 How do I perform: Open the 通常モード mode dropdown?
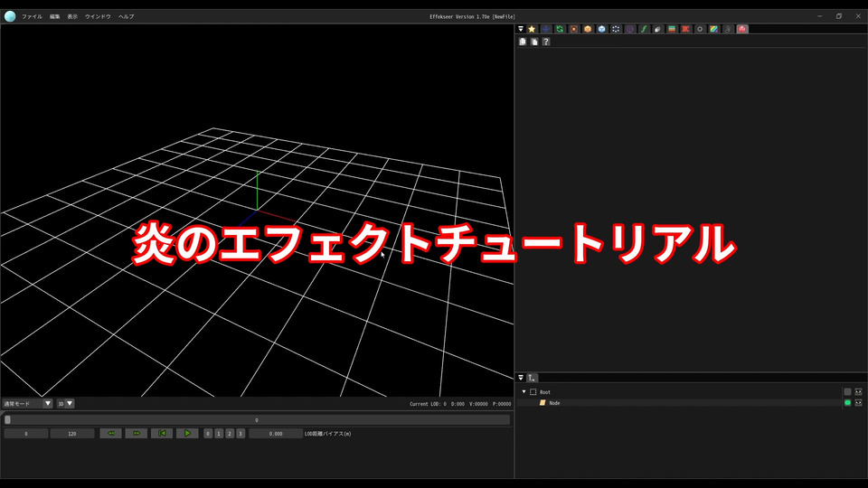(x=27, y=403)
